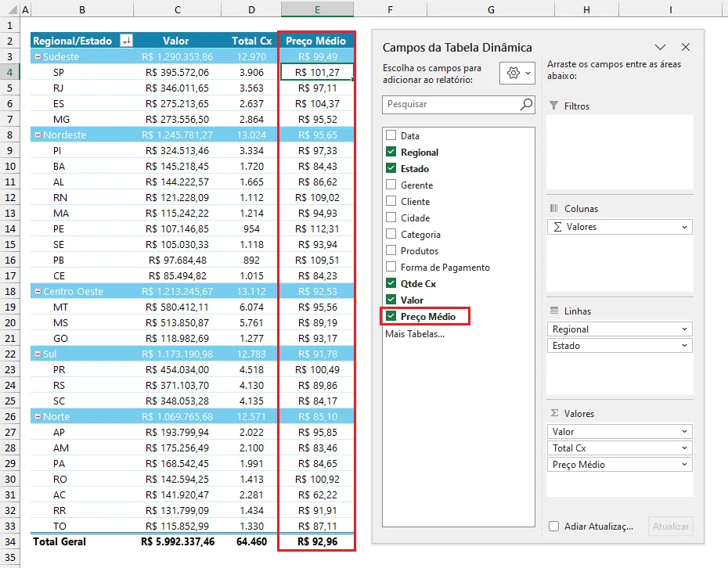Screen dimensions: 728x568
Task: Open Mais Tabelas link
Action: coord(415,333)
